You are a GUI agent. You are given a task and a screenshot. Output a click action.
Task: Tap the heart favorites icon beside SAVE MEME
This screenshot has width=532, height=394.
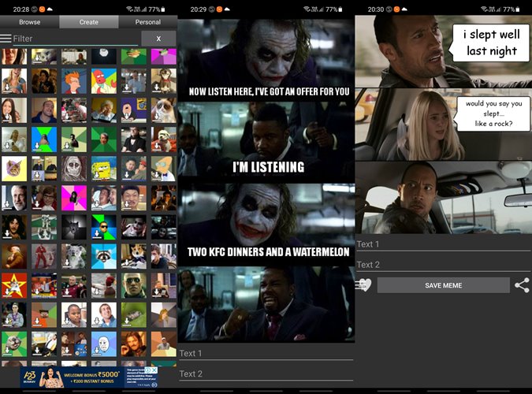coord(363,285)
